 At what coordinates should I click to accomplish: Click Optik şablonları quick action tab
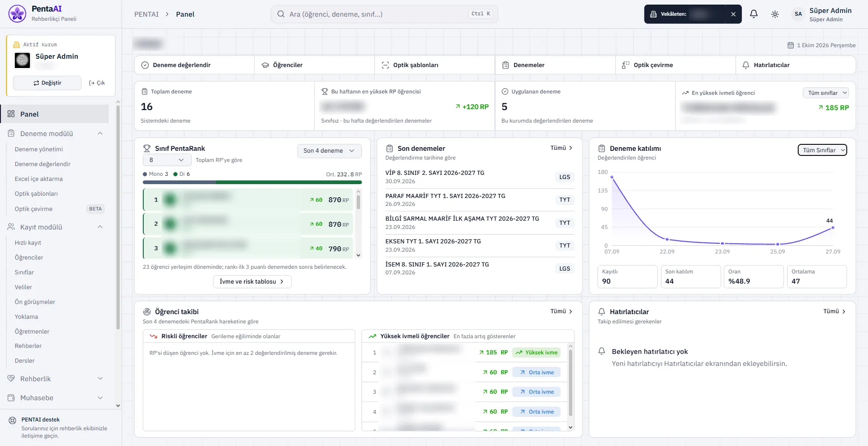pyautogui.click(x=434, y=65)
